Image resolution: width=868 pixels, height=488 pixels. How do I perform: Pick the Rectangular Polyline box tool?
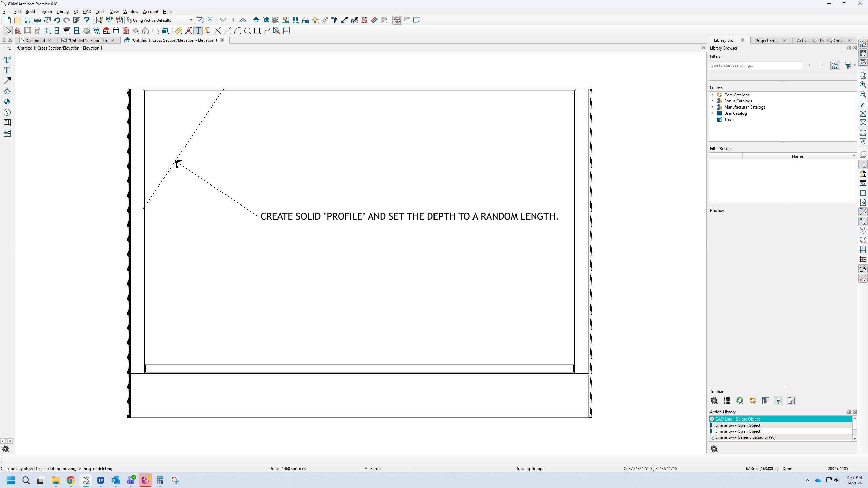coord(257,31)
